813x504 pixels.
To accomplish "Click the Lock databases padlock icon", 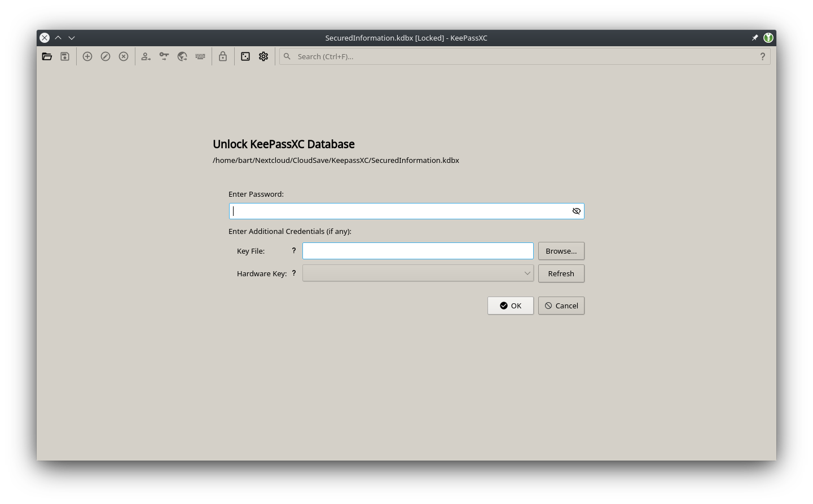I will pos(223,56).
